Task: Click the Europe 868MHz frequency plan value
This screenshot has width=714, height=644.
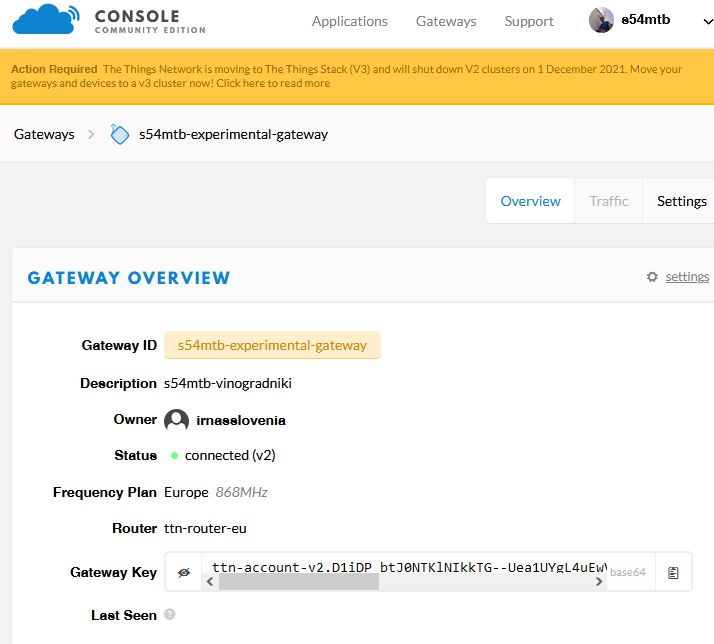Action: pos(215,492)
